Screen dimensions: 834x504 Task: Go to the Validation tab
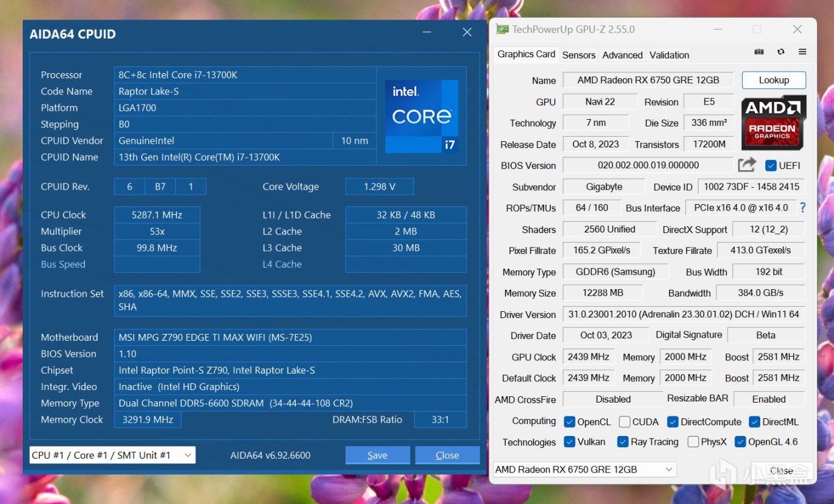[x=669, y=55]
